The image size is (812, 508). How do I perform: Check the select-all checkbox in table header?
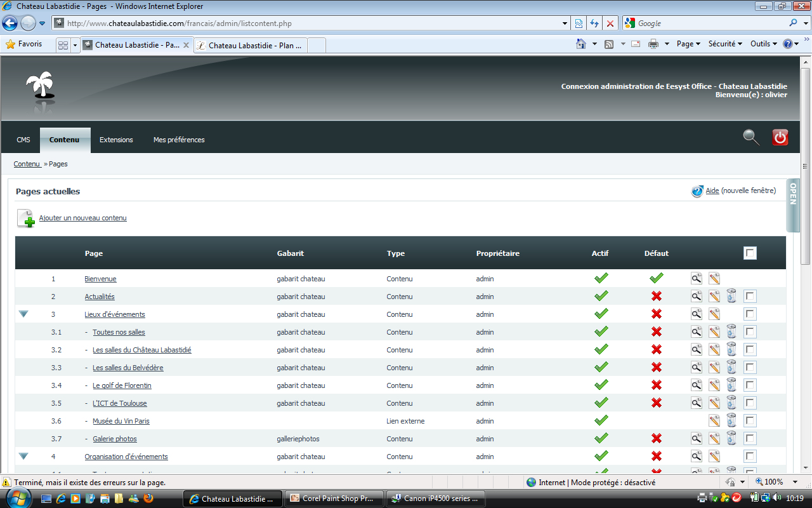[750, 253]
